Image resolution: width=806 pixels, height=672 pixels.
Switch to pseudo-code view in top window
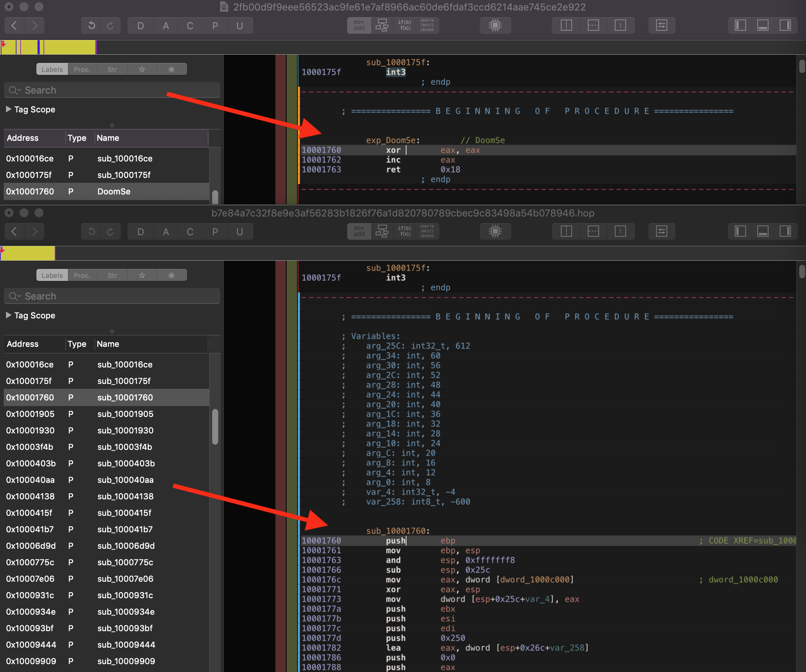pos(404,25)
